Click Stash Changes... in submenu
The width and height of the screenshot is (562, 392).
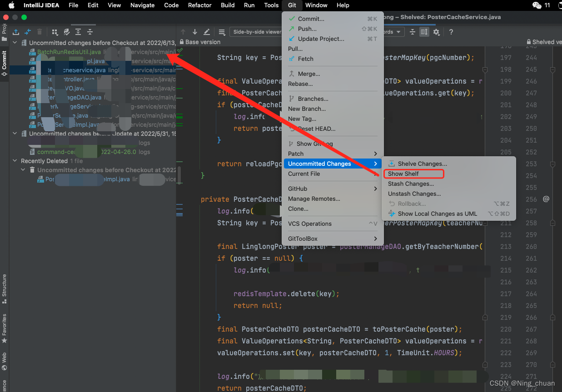pos(449,184)
